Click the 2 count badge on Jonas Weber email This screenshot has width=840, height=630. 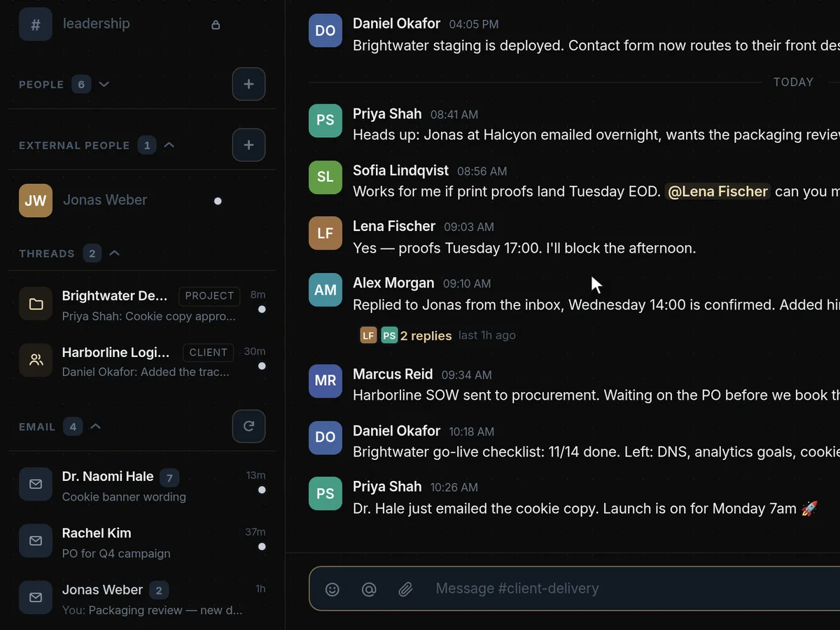pyautogui.click(x=159, y=590)
